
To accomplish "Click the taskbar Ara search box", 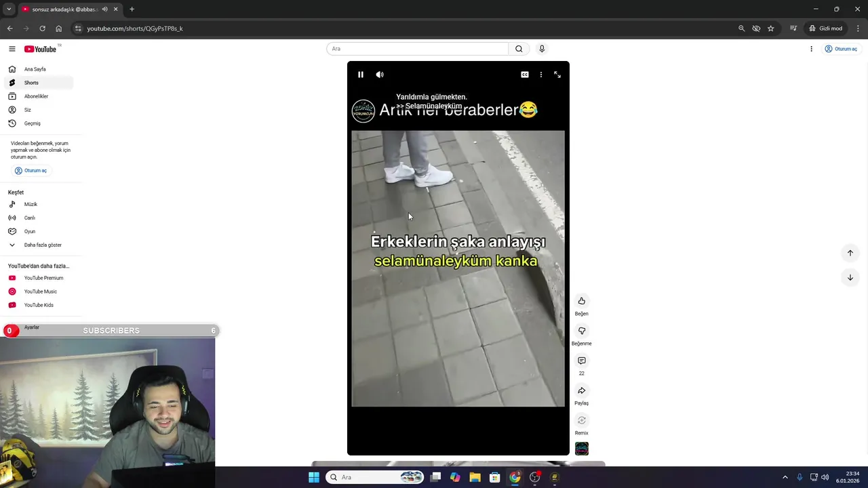I will pos(375,477).
